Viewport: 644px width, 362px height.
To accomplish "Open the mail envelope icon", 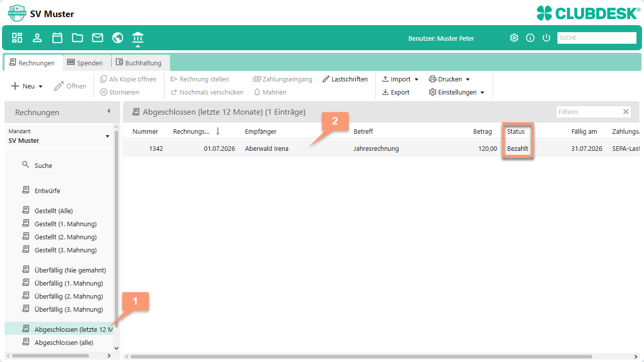I will 98,38.
